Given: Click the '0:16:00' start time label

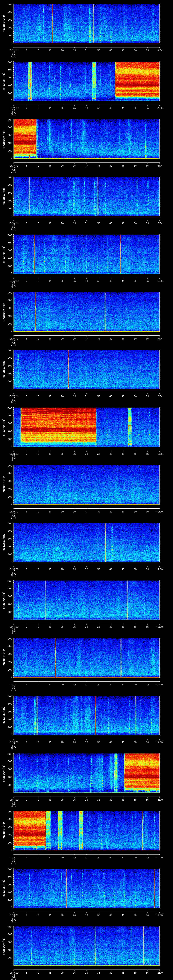Looking at the screenshot, I should (x=14, y=915).
